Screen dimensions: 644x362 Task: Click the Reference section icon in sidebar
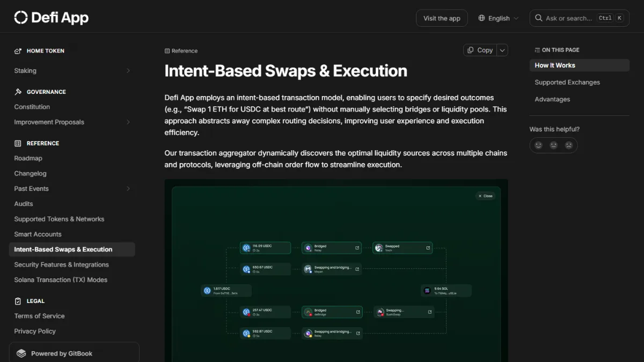(18, 143)
